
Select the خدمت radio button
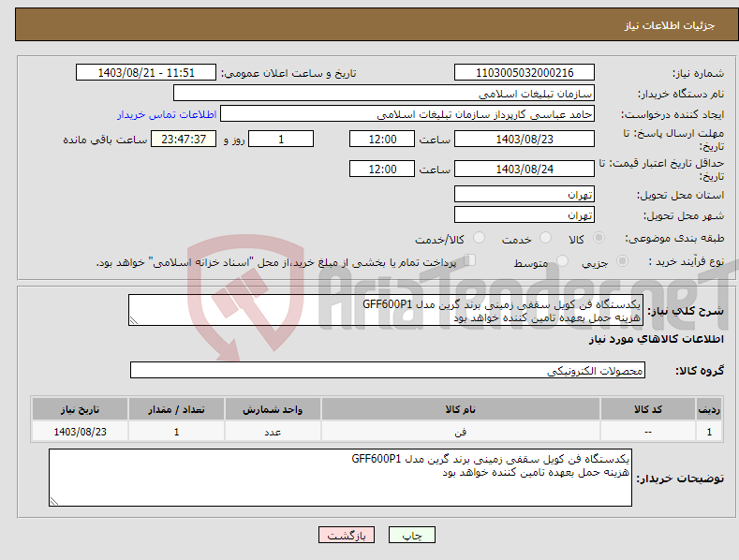pyautogui.click(x=545, y=238)
